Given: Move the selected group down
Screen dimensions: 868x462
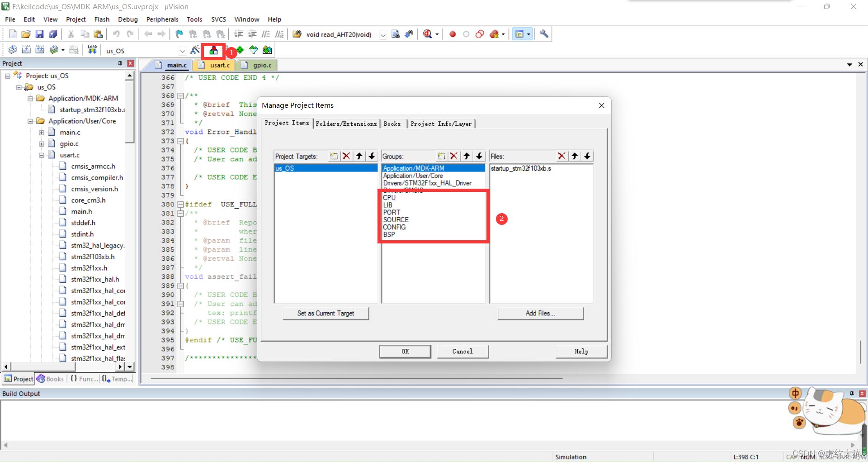Looking at the screenshot, I should point(479,156).
